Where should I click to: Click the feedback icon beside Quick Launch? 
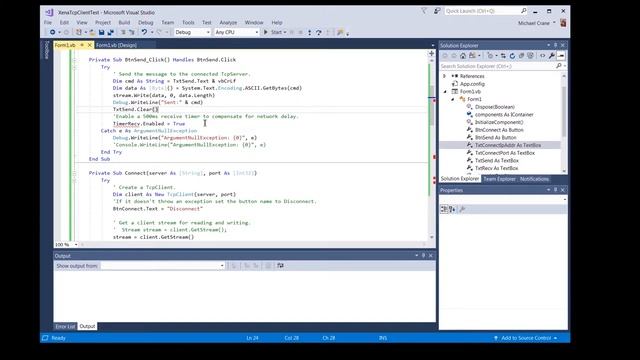[437, 11]
